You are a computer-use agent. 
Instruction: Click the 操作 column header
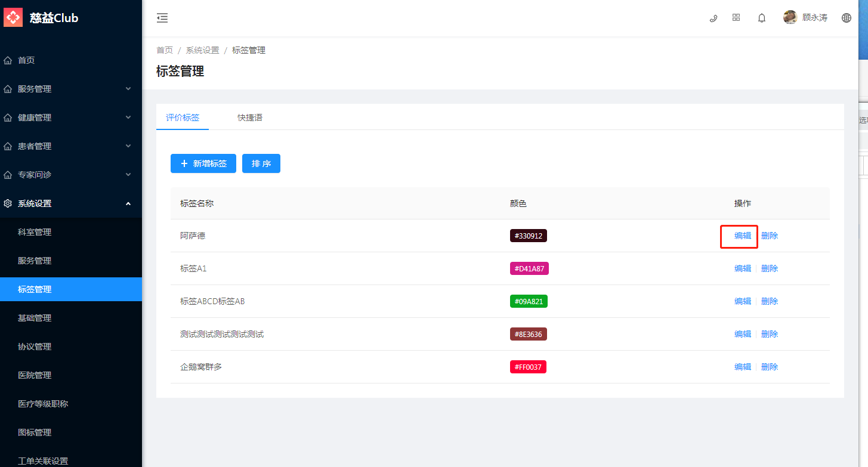[743, 203]
